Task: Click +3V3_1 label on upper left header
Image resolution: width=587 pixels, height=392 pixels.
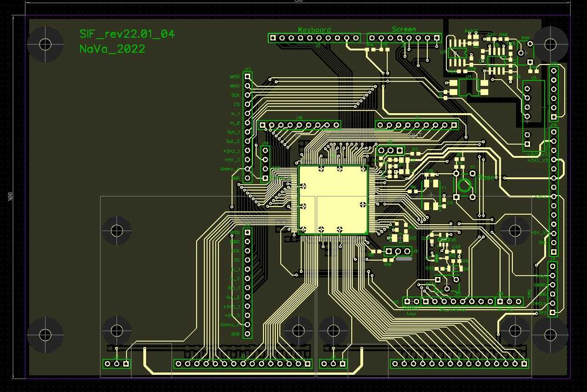Action: tap(232, 151)
